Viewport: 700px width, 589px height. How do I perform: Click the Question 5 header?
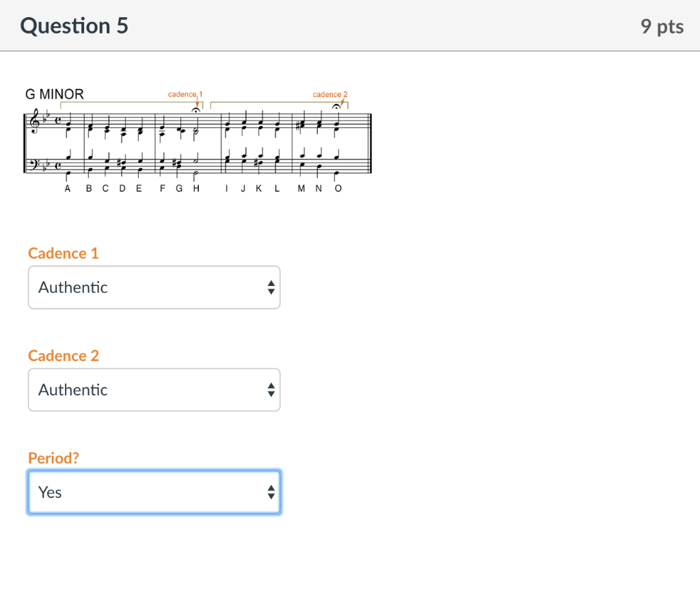click(x=74, y=26)
